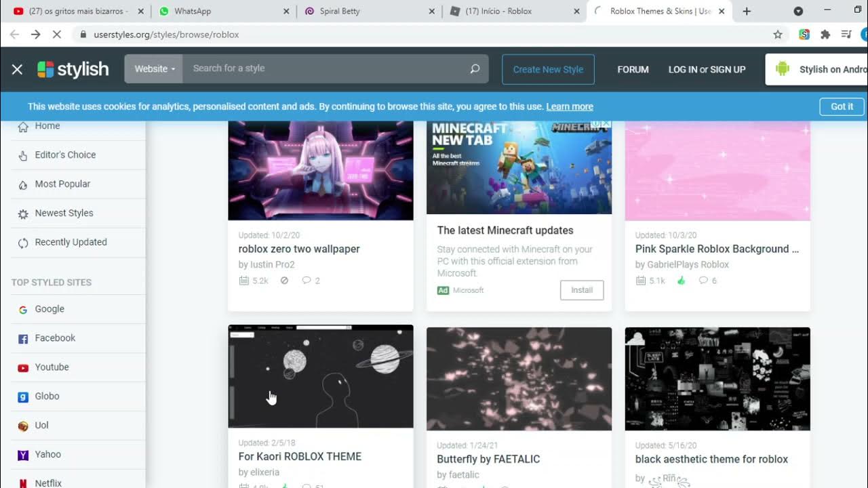Click the Recently Updated refresh icon
Image resolution: width=868 pixels, height=488 pixels.
23,243
